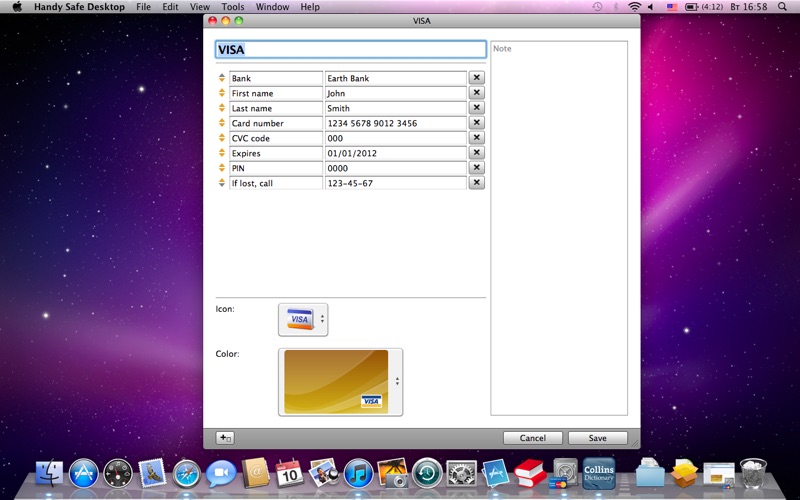Move the PIN row using its arrows
Viewport: 800px width, 500px height.
pyautogui.click(x=222, y=167)
